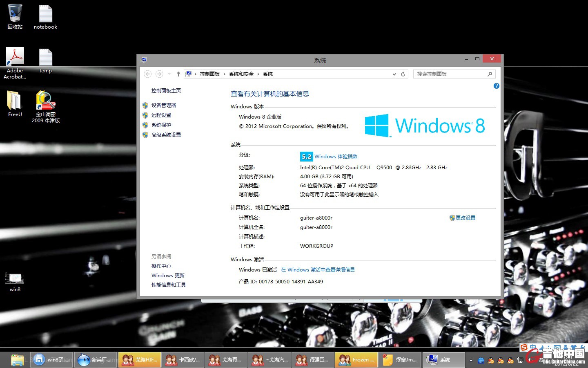Expand the arrow after the address bar computer icon

[x=196, y=74]
